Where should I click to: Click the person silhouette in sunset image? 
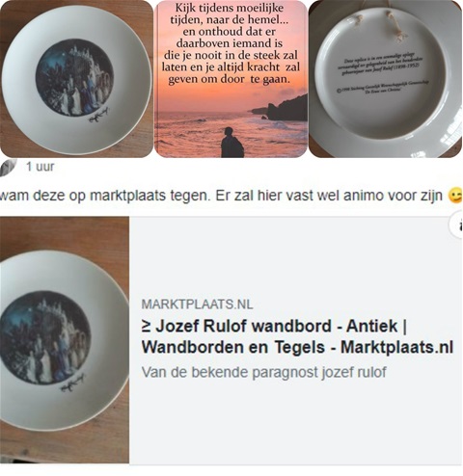pyautogui.click(x=231, y=143)
